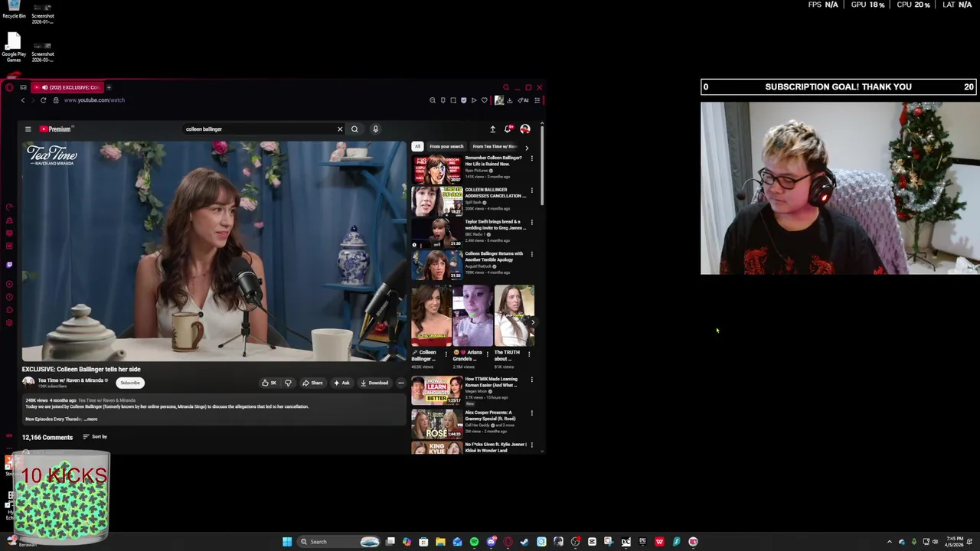Open 'COLLEEN BALLINGER ADDRESSES CANCELLATION' thumbnail

(437, 201)
